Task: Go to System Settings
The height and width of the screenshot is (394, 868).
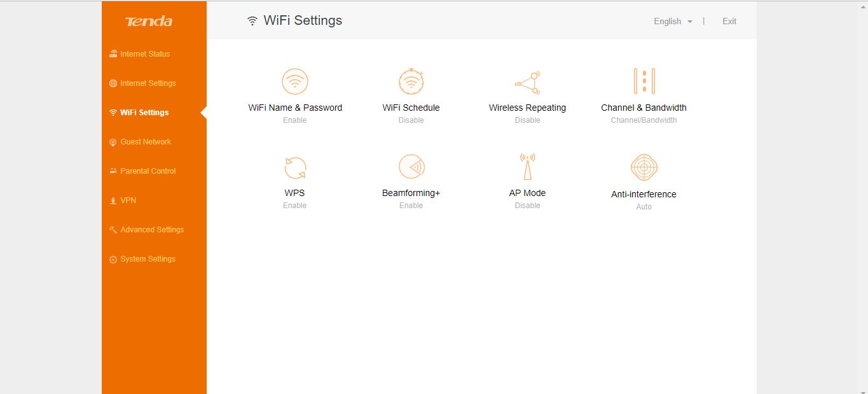Action: (143, 259)
